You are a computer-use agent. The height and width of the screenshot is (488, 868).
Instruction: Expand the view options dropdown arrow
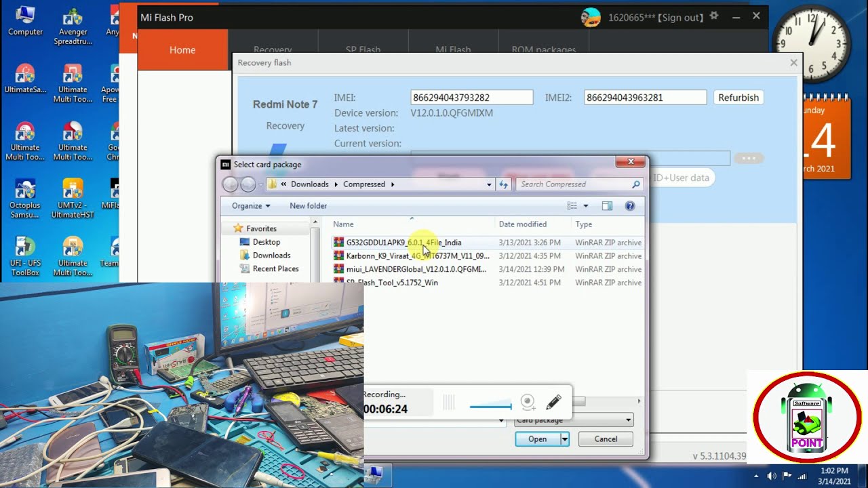pyautogui.click(x=586, y=206)
